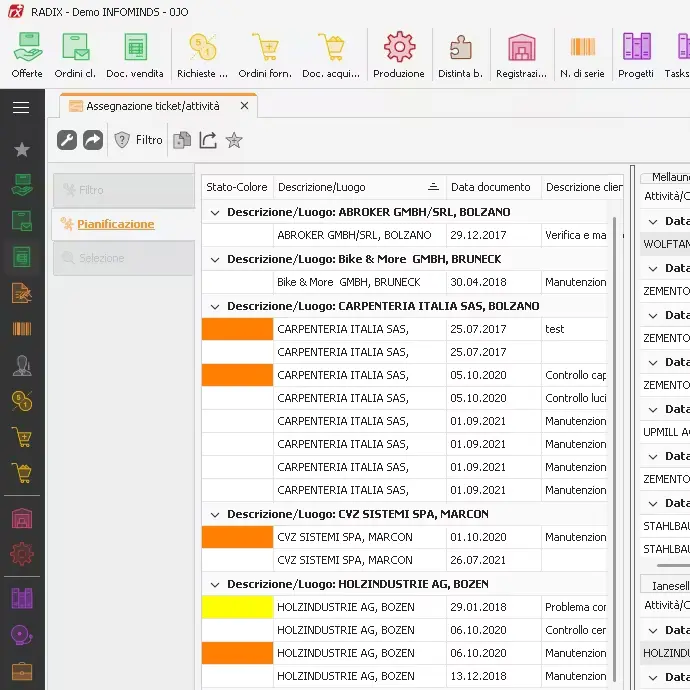This screenshot has height=690, width=690.
Task: Collapse the Data group above first STAHLBAU row
Action: coord(653,503)
